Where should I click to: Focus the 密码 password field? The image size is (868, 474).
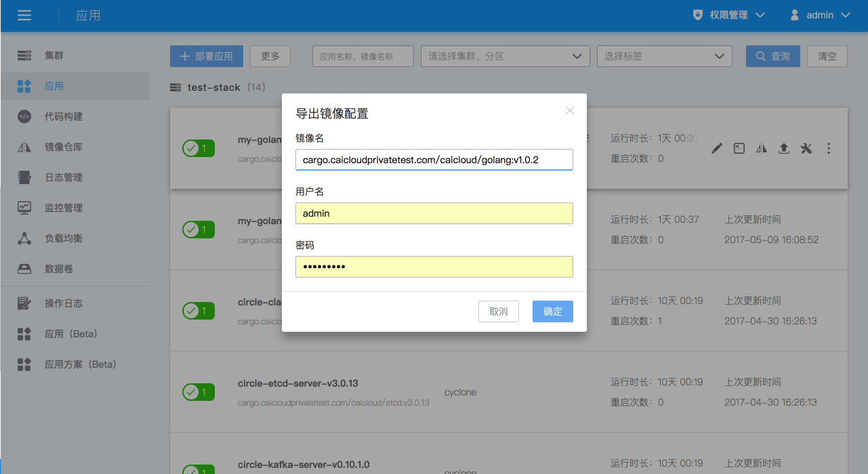click(434, 267)
